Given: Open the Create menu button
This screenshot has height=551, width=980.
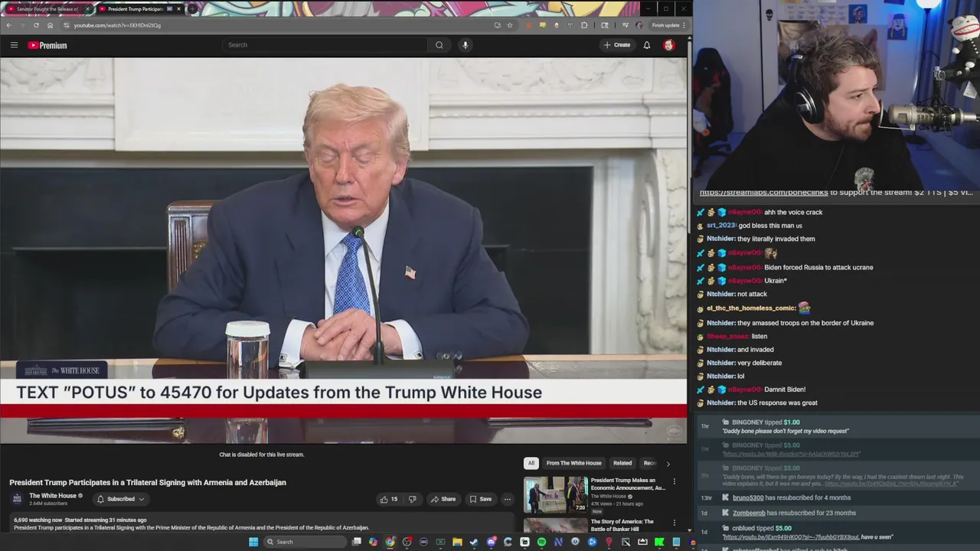Looking at the screenshot, I should [617, 45].
